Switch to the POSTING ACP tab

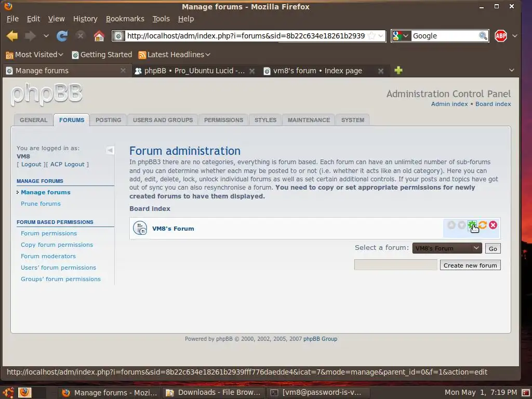point(108,120)
